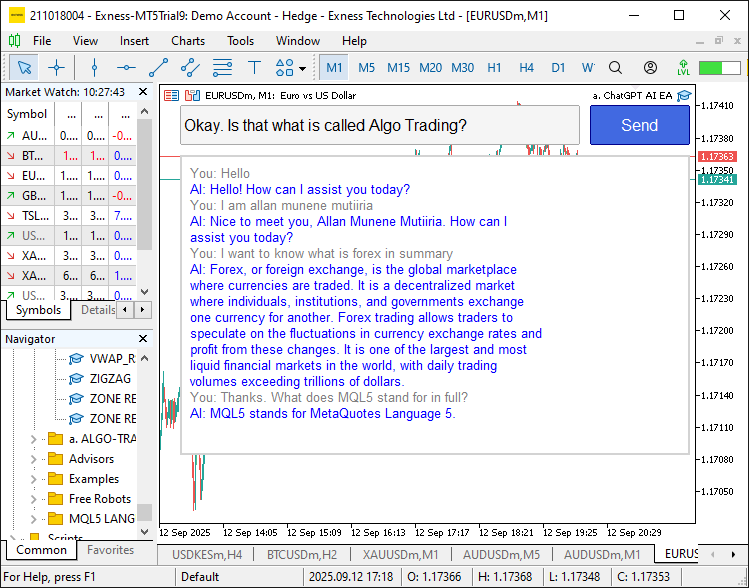Select the ZIGZAG expert advisor
Image resolution: width=749 pixels, height=588 pixels.
[x=110, y=379]
